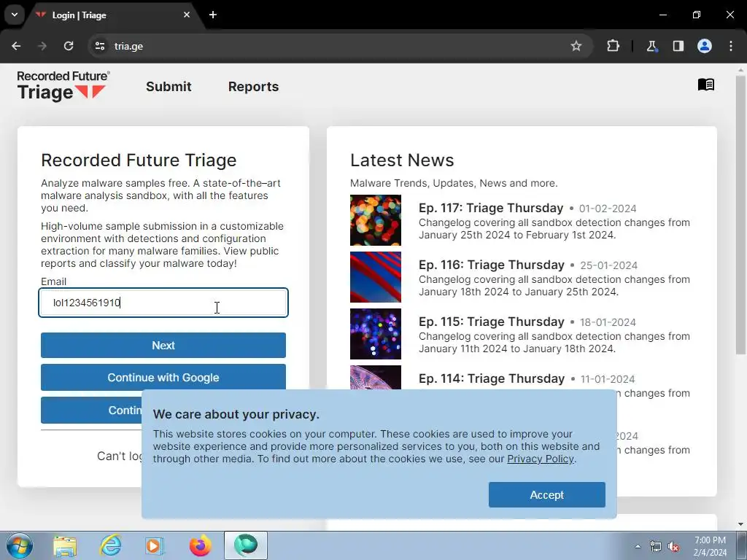Bookmark this page with the star icon
The height and width of the screenshot is (560, 747).
576,46
